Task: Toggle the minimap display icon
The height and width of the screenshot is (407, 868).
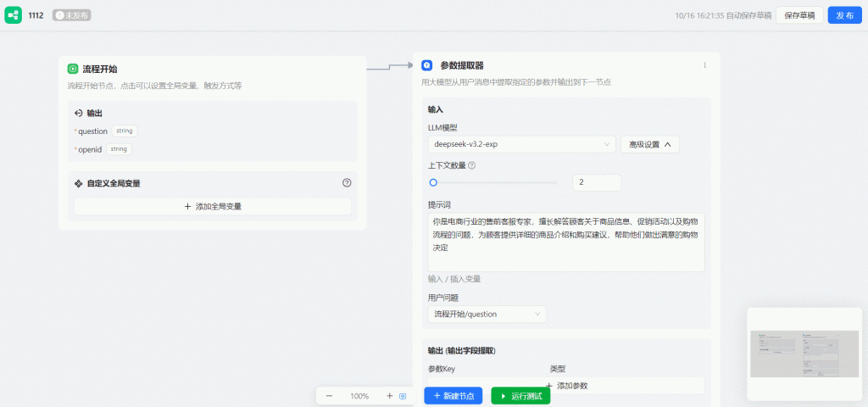Action: coord(403,396)
